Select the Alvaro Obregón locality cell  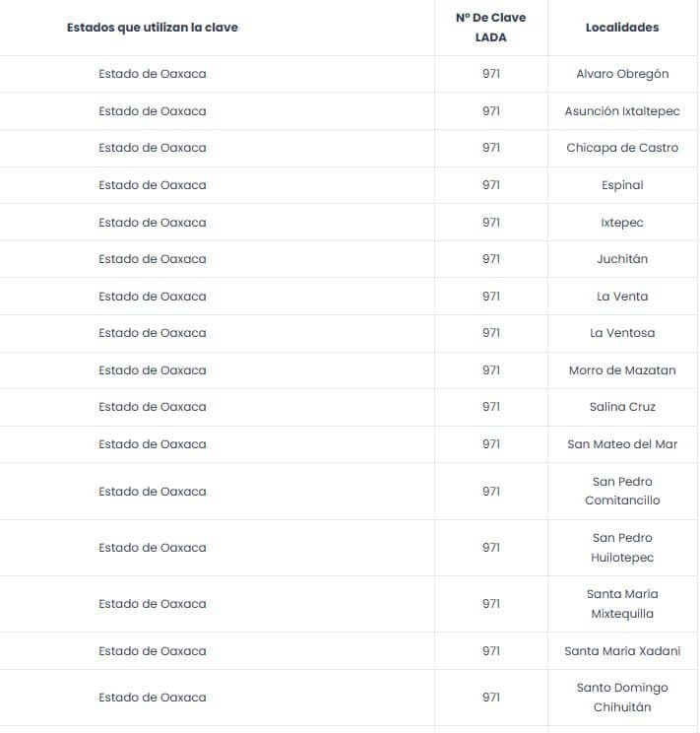coord(622,74)
